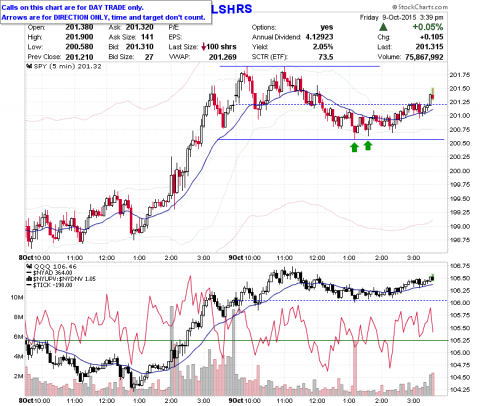480x406 pixels.
Task: Click the Low value 200.580
Action: click(x=79, y=47)
